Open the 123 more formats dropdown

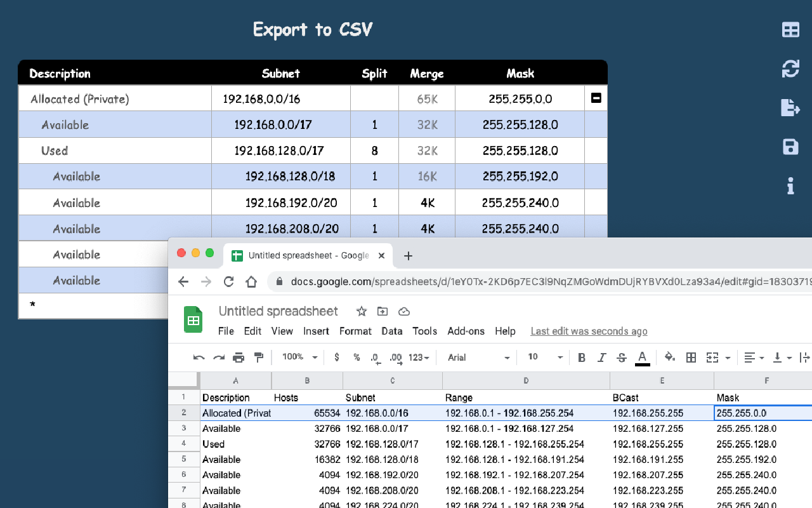[x=419, y=358]
